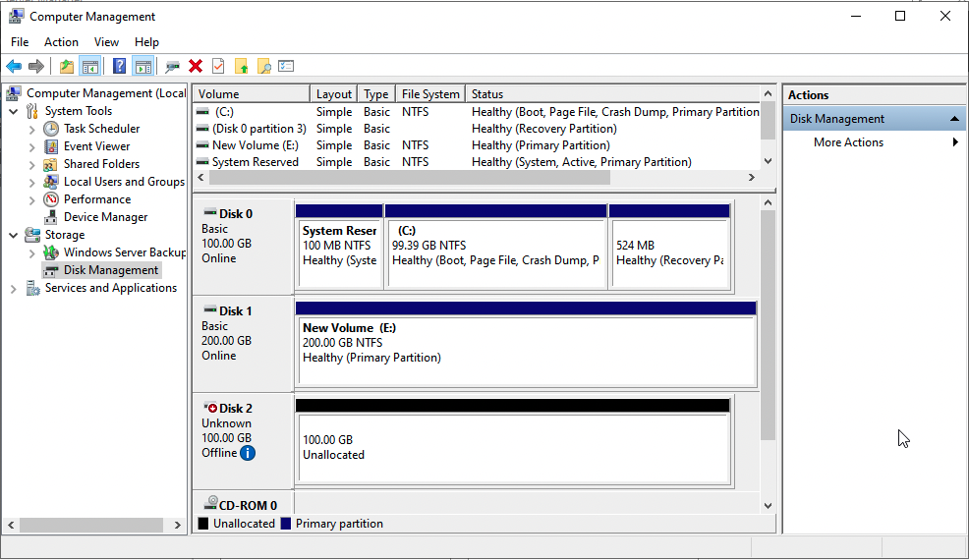Select the (Disk 0 partition 3) volume row
Image resolution: width=969 pixels, height=560 pixels.
click(477, 129)
